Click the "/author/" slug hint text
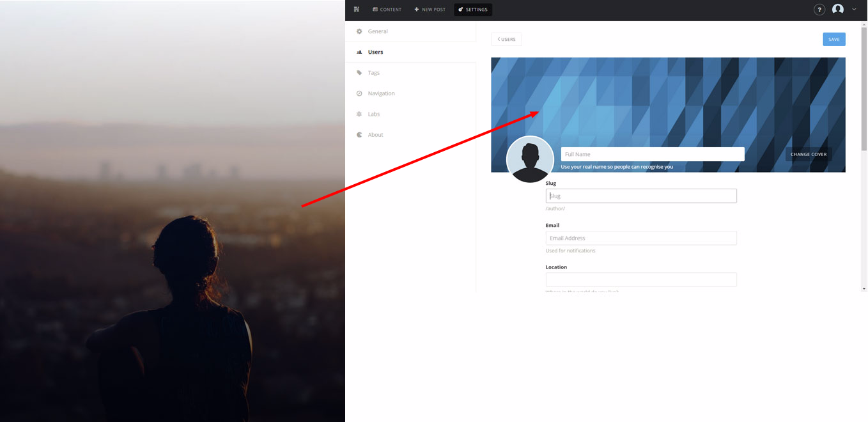This screenshot has height=422, width=868. tap(555, 208)
